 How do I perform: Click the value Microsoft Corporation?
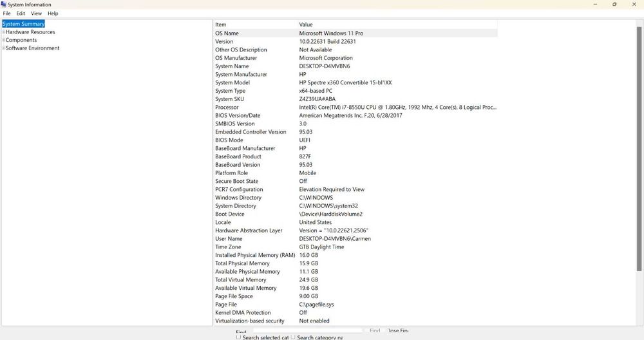tap(326, 58)
